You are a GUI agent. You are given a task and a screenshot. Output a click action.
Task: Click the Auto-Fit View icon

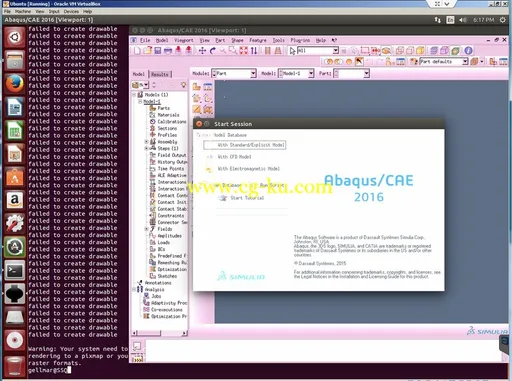(244, 51)
